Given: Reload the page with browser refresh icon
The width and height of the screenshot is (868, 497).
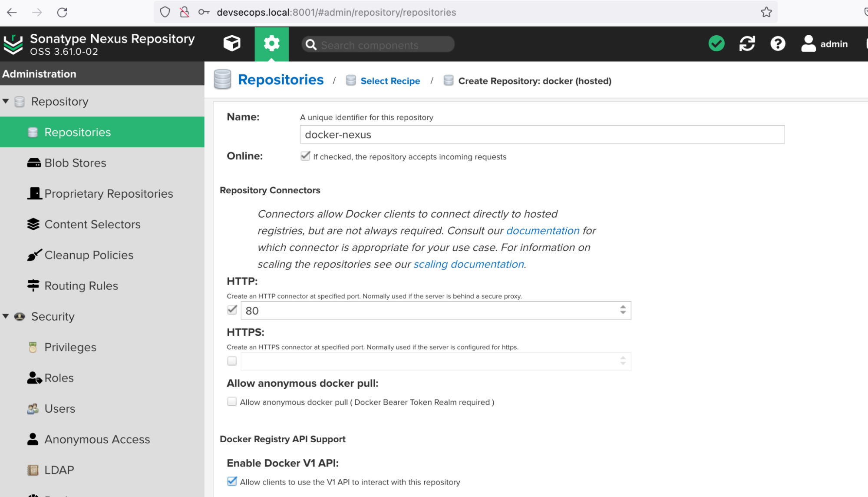Looking at the screenshot, I should point(62,12).
